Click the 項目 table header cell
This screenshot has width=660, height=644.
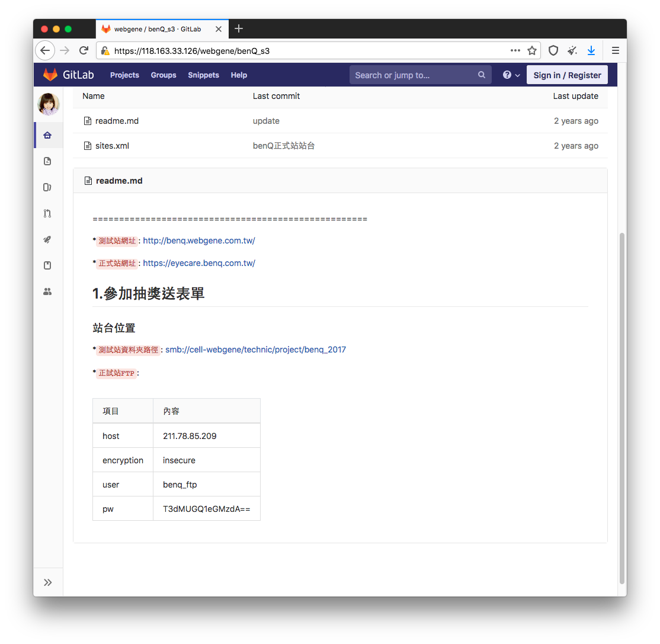pos(123,411)
